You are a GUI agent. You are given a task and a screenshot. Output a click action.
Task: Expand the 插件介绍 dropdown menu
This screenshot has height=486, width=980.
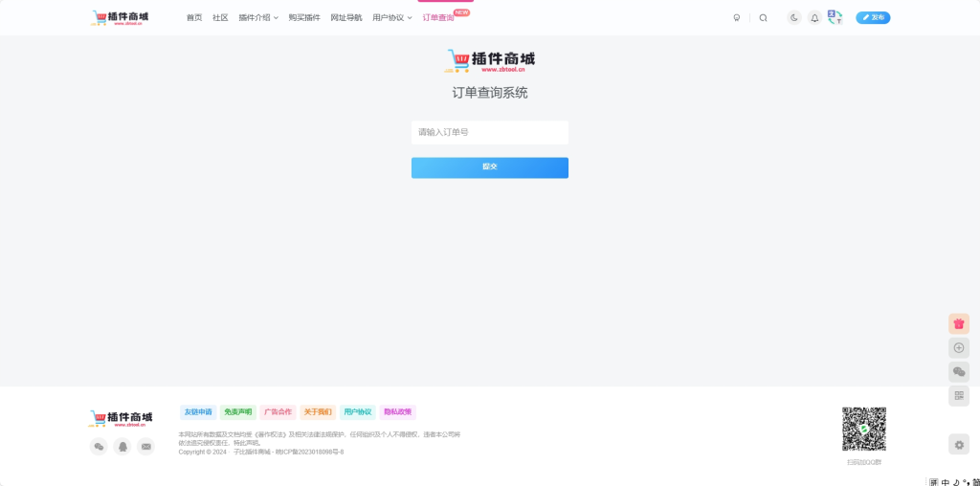(258, 17)
